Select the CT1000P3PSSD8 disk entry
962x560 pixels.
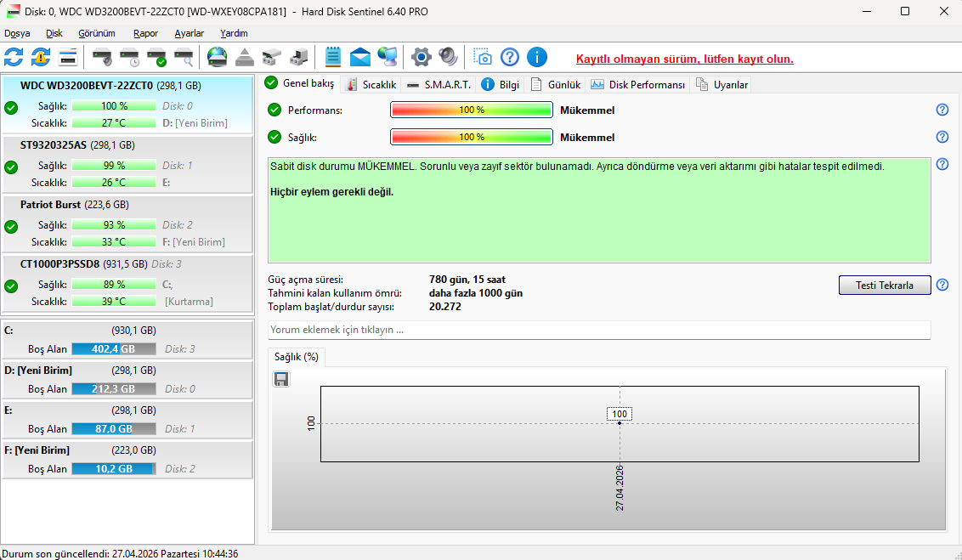[x=127, y=283]
